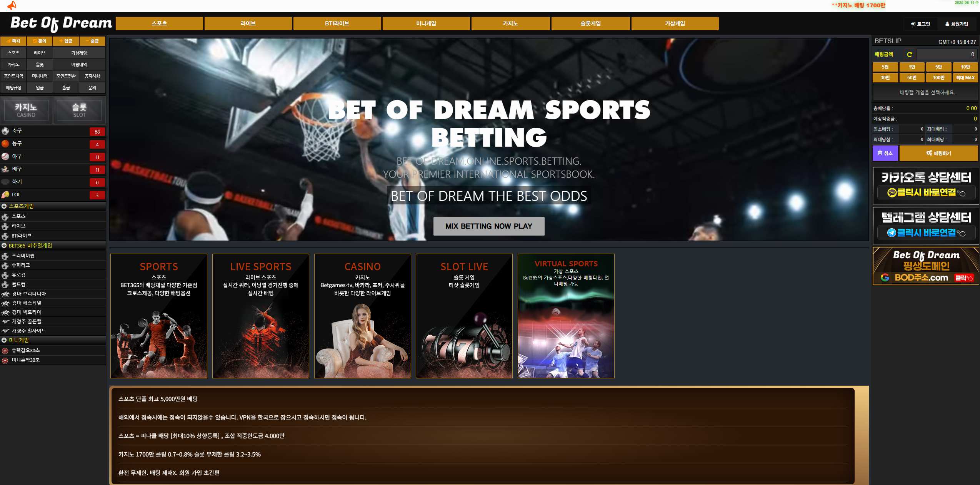Click the LOL game icon
The width and height of the screenshot is (980, 485).
(5, 195)
